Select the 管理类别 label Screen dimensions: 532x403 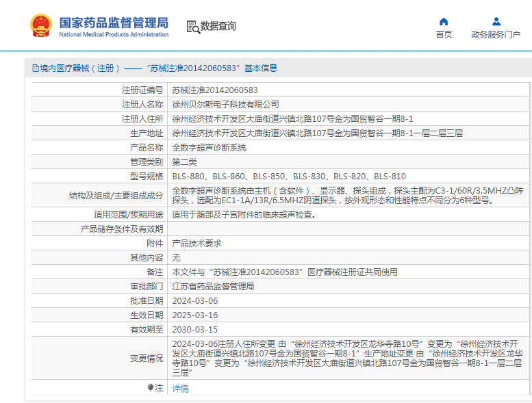[147, 162]
